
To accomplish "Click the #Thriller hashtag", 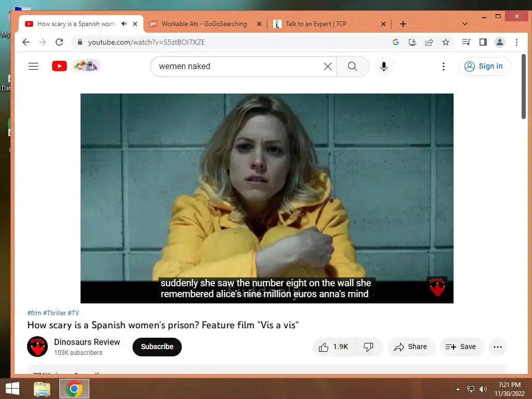I will tap(54, 313).
